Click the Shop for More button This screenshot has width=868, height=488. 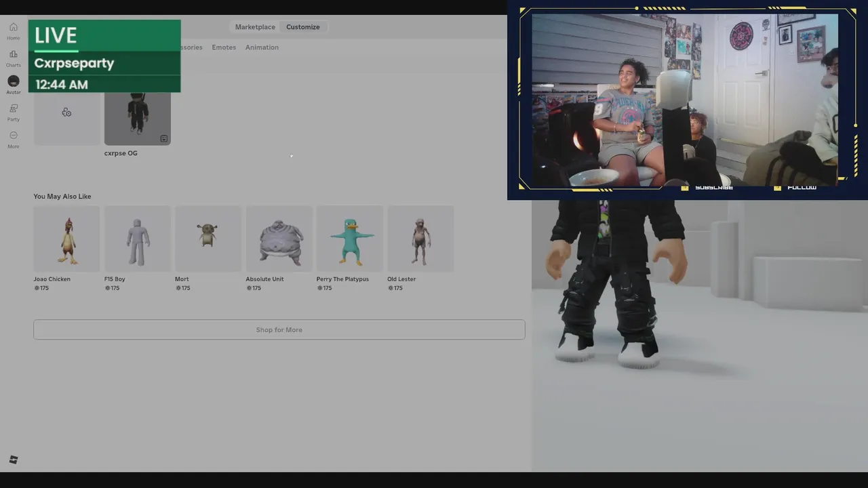pos(279,329)
